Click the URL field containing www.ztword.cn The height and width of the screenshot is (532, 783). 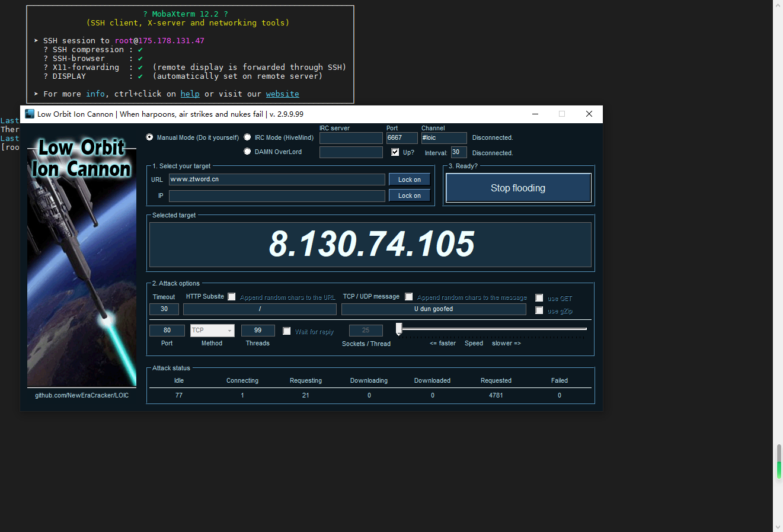coord(277,180)
